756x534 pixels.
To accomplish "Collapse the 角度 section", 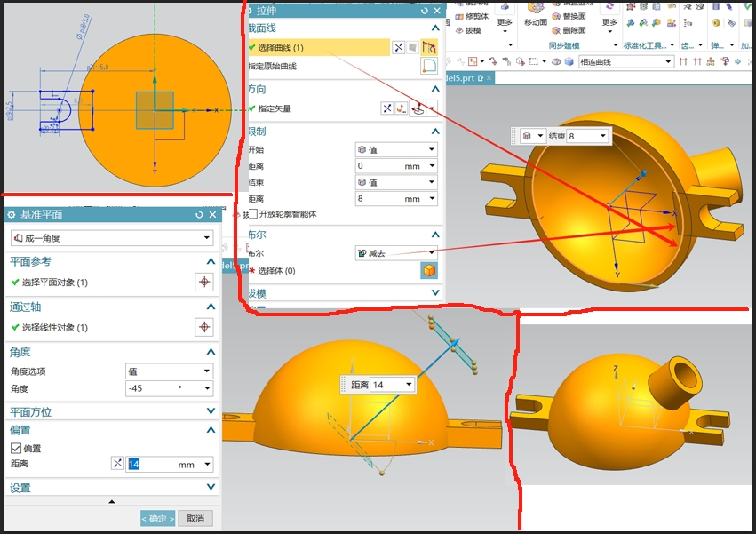I will [x=211, y=352].
